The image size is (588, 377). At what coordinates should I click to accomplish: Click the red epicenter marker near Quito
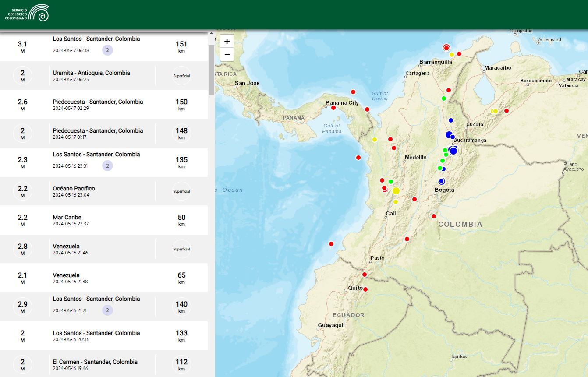[x=365, y=289]
